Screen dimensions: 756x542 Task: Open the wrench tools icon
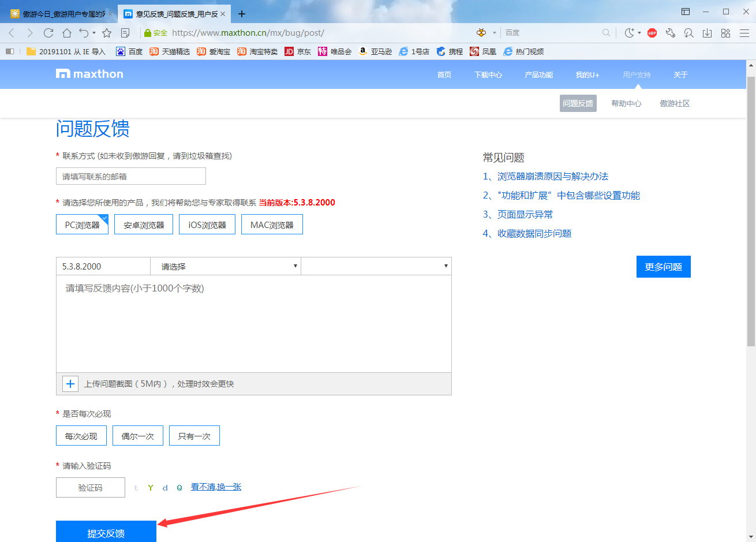point(670,33)
